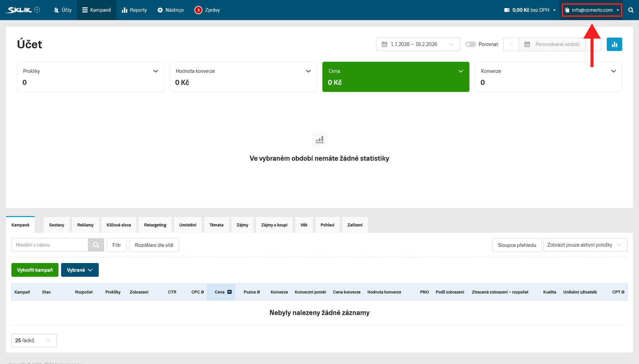Click previous period arrow button

pyautogui.click(x=511, y=44)
